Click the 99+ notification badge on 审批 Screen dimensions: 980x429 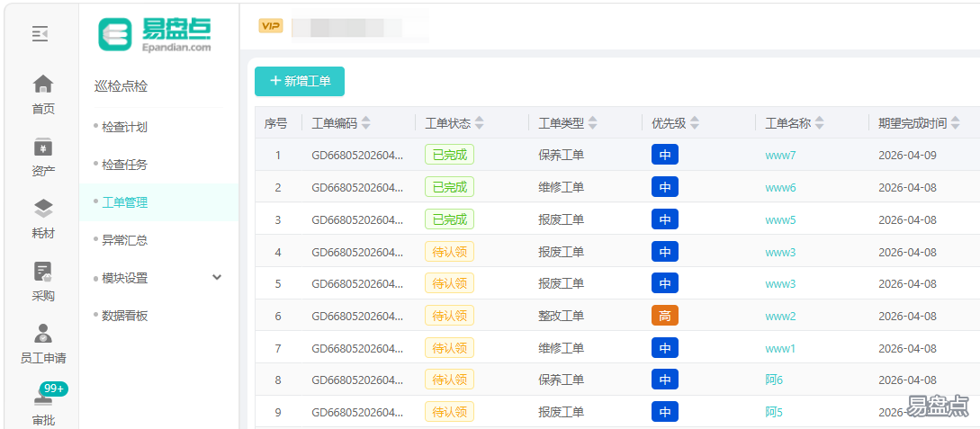[x=54, y=389]
